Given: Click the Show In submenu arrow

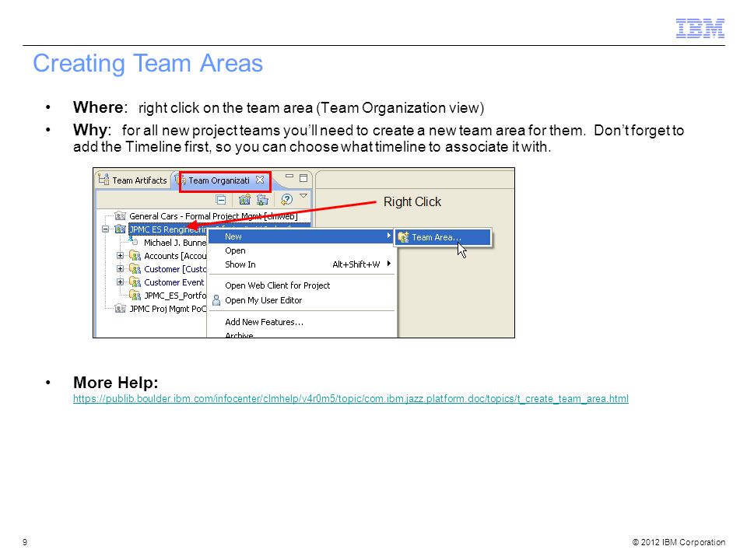Looking at the screenshot, I should coord(389,264).
